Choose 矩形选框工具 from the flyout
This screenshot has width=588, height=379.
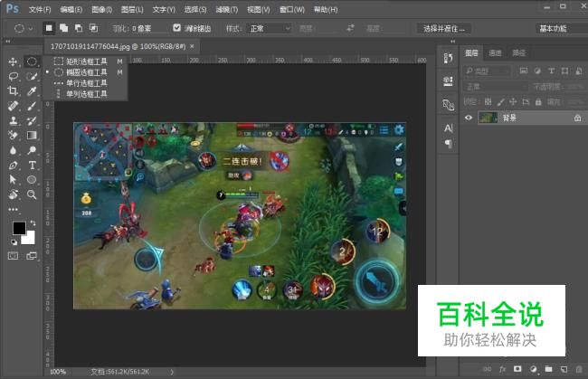tap(87, 62)
